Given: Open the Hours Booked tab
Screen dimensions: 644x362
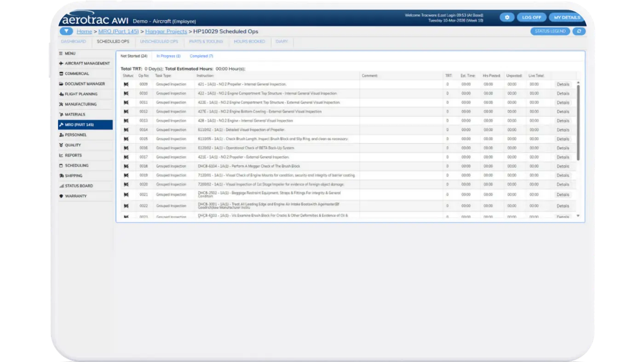Looking at the screenshot, I should click(x=249, y=42).
